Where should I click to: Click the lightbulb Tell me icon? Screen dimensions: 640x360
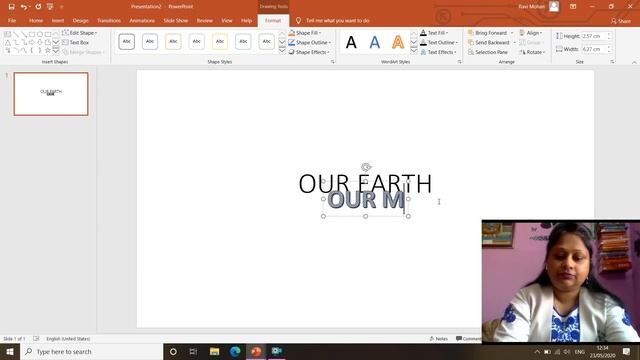click(x=298, y=20)
